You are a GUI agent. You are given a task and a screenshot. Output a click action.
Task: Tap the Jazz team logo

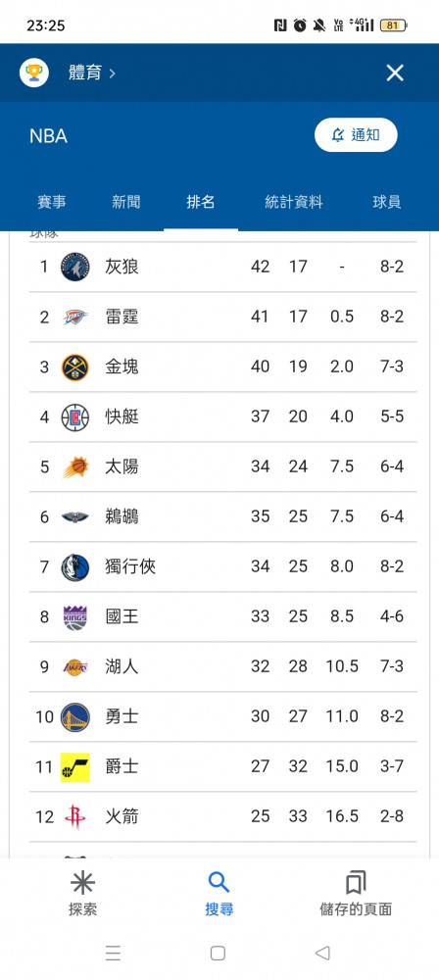click(75, 767)
